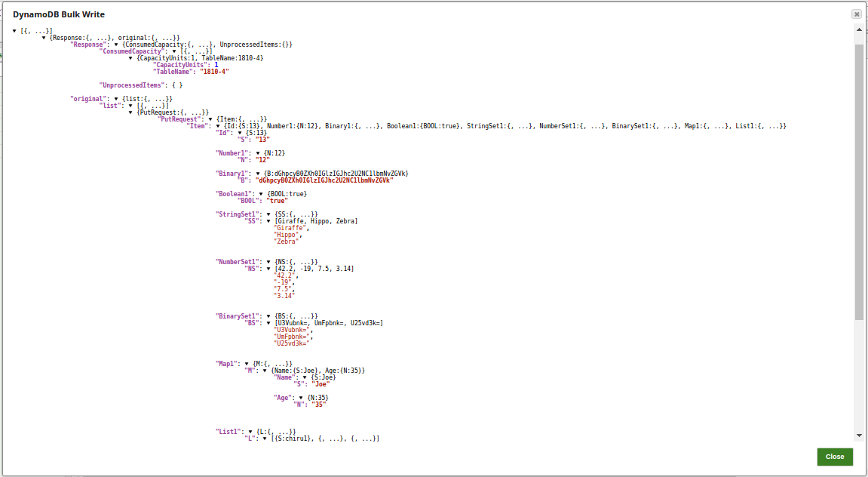This screenshot has height=477, width=868.
Task: Select the "13" Id string value
Action: (262, 140)
